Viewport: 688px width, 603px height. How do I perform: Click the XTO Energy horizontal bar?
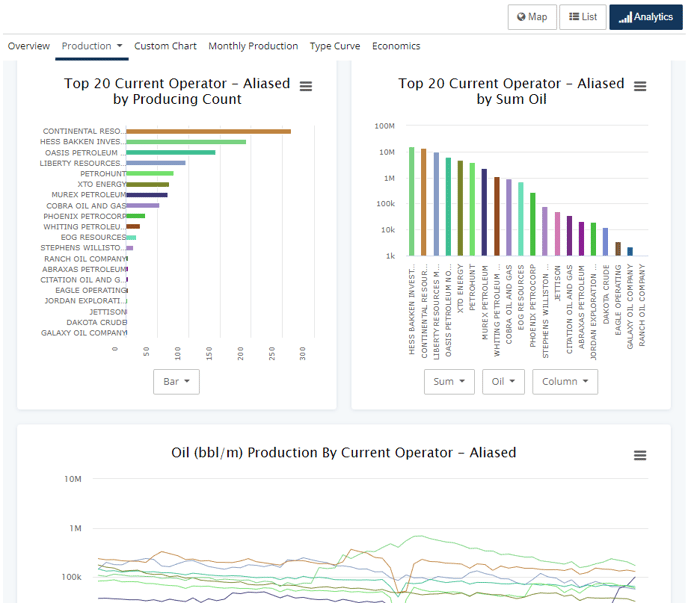(x=147, y=184)
